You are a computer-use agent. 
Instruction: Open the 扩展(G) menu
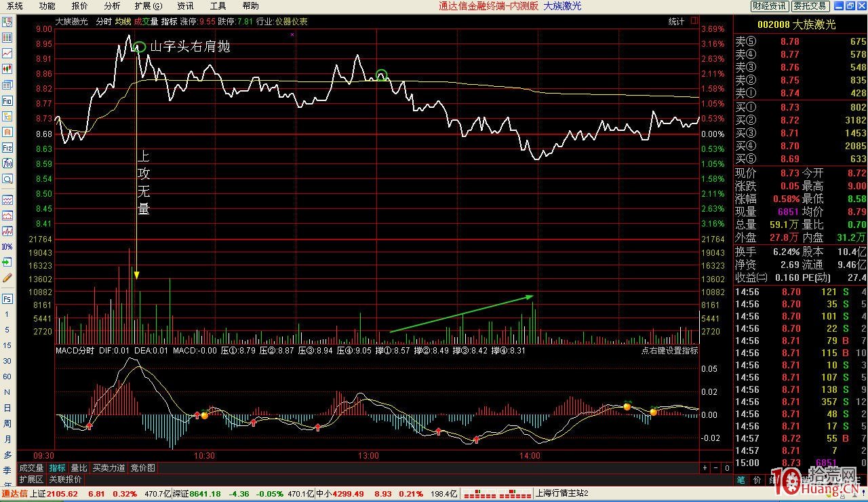click(x=149, y=6)
